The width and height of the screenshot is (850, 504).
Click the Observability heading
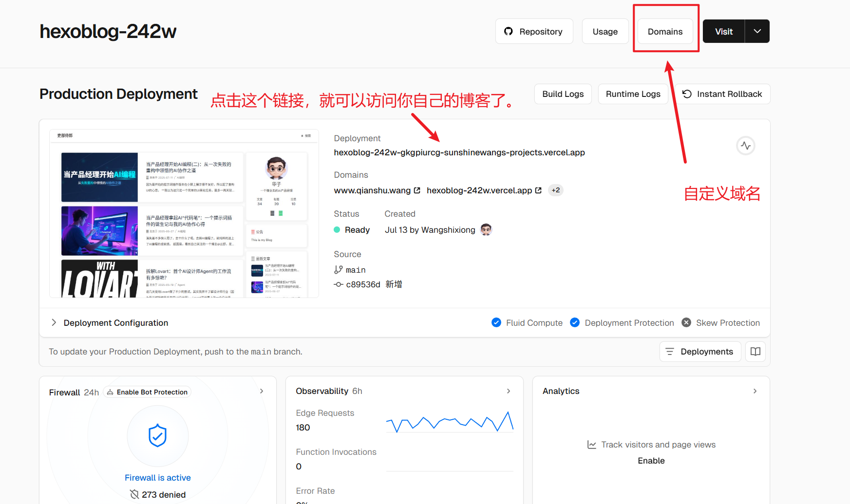coord(322,391)
